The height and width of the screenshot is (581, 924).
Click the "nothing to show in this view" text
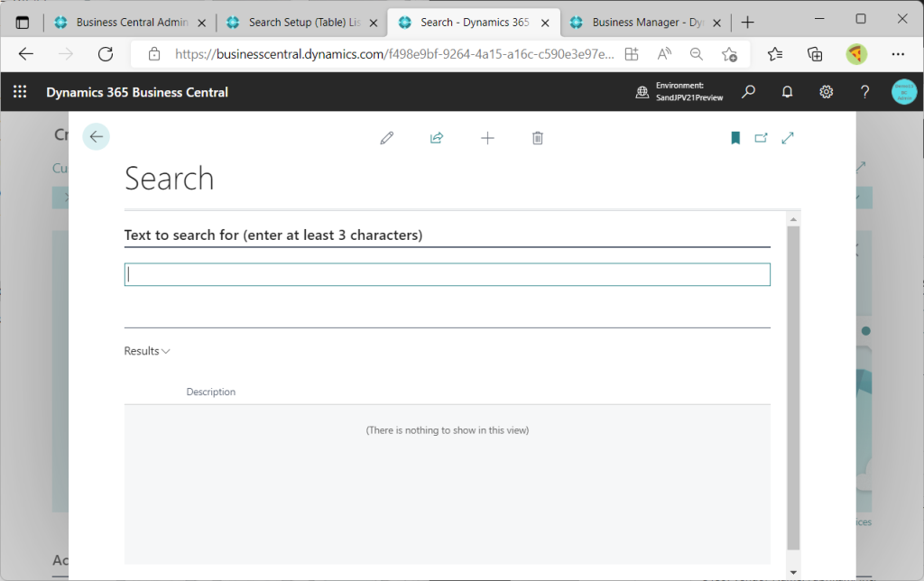click(x=448, y=430)
